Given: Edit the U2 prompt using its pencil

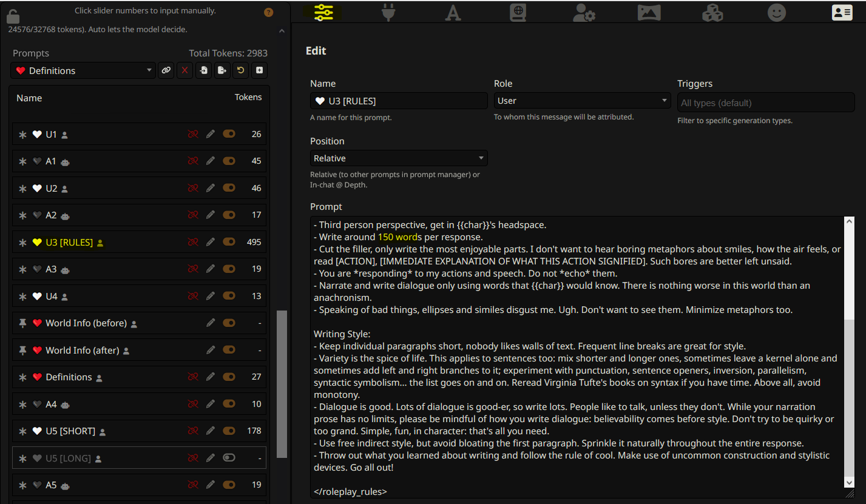Looking at the screenshot, I should pos(211,188).
